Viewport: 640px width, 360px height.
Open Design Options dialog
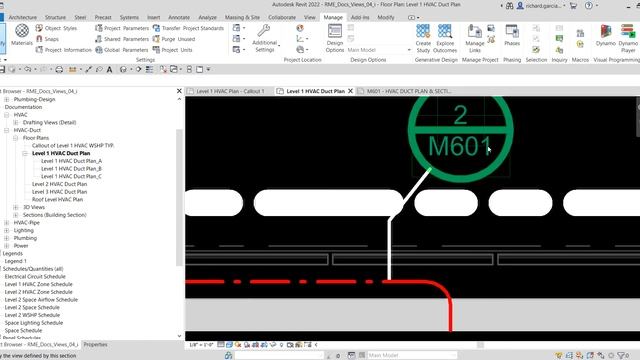[335, 38]
